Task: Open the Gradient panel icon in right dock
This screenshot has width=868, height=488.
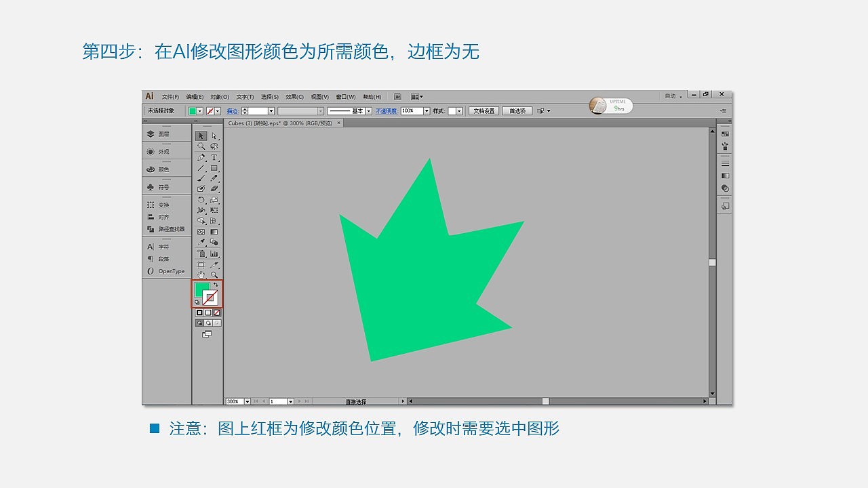Action: tap(725, 176)
